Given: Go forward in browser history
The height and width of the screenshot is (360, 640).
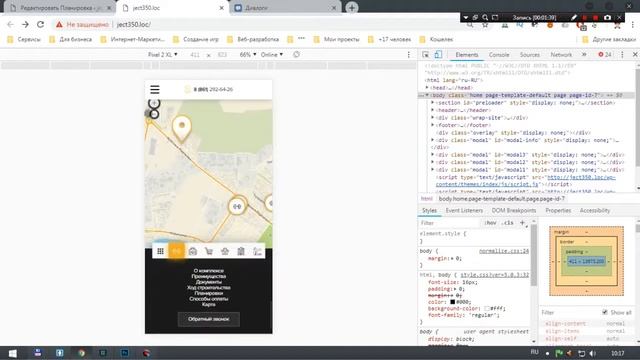Looking at the screenshot, I should point(25,24).
